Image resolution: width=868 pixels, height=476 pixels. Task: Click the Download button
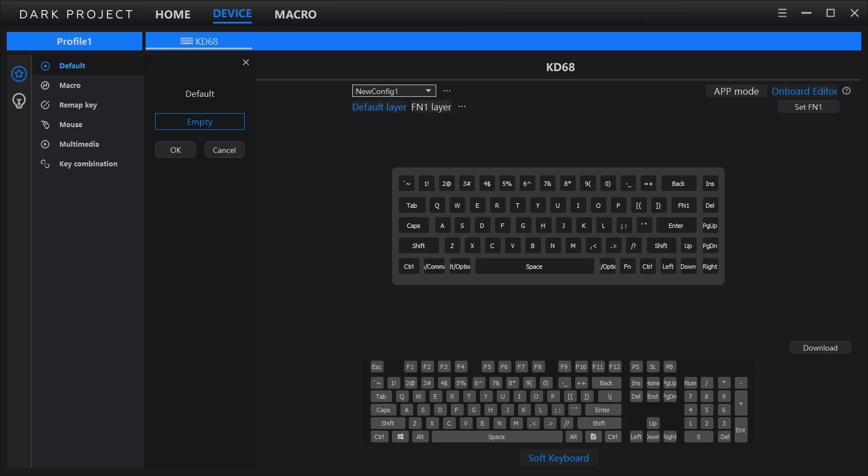tap(820, 348)
